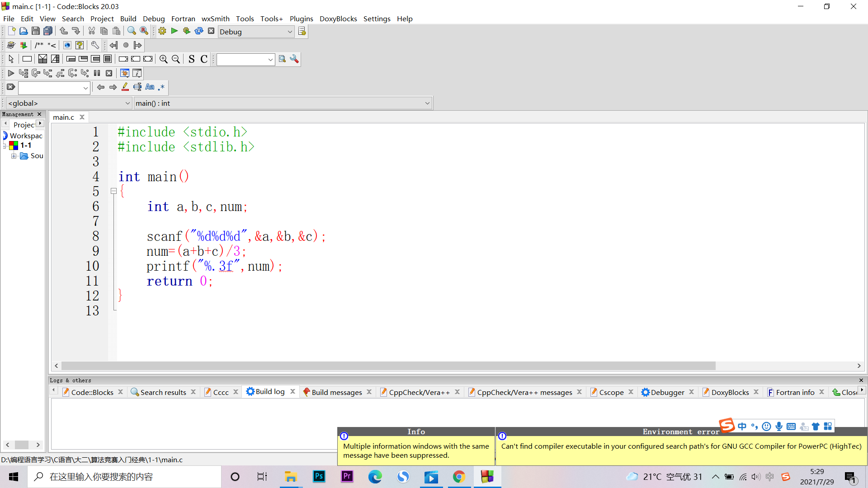
Task: Open search options red wrench icon
Action: 294,59
